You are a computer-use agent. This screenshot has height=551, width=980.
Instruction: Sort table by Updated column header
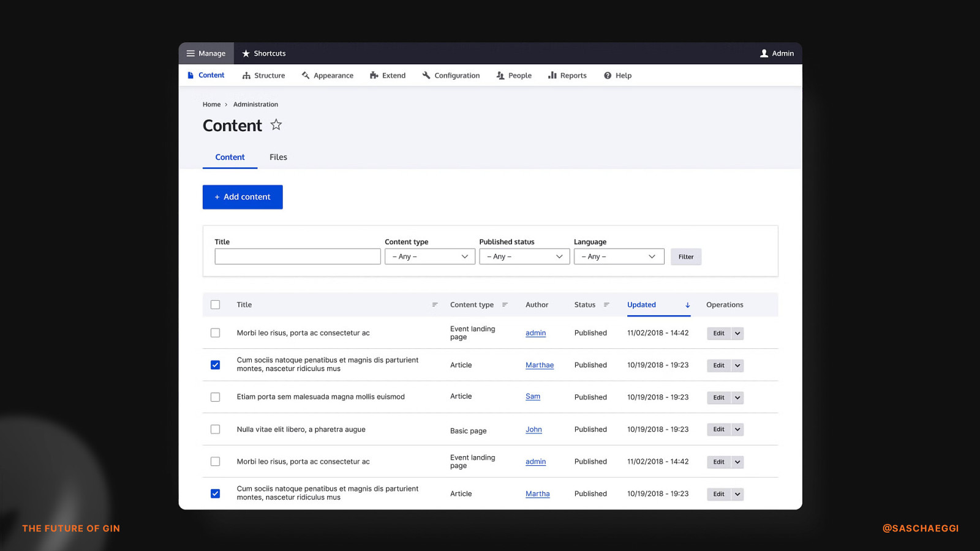pos(641,305)
